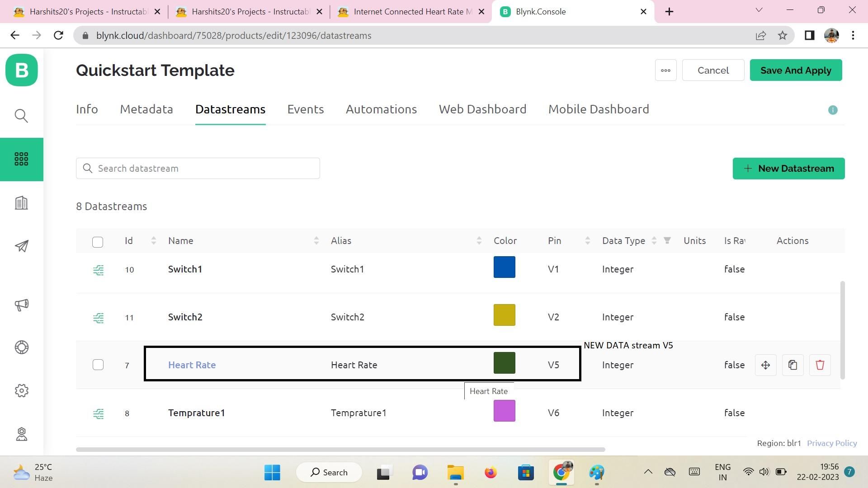Open the Privacy Policy link

832,443
